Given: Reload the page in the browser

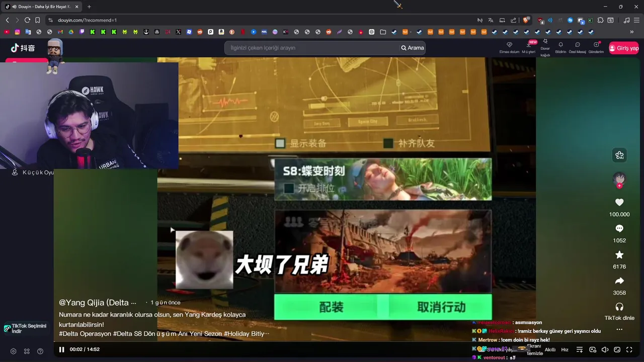Looking at the screenshot, I should tap(27, 20).
